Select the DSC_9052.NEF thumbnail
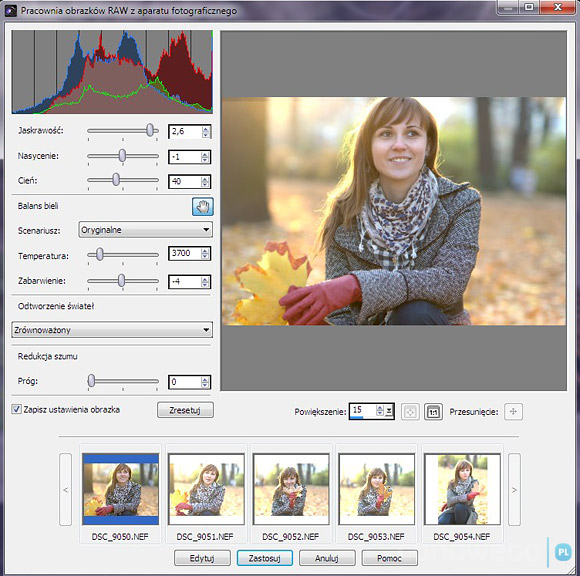Viewport: 580px width, 576px height. click(x=291, y=489)
